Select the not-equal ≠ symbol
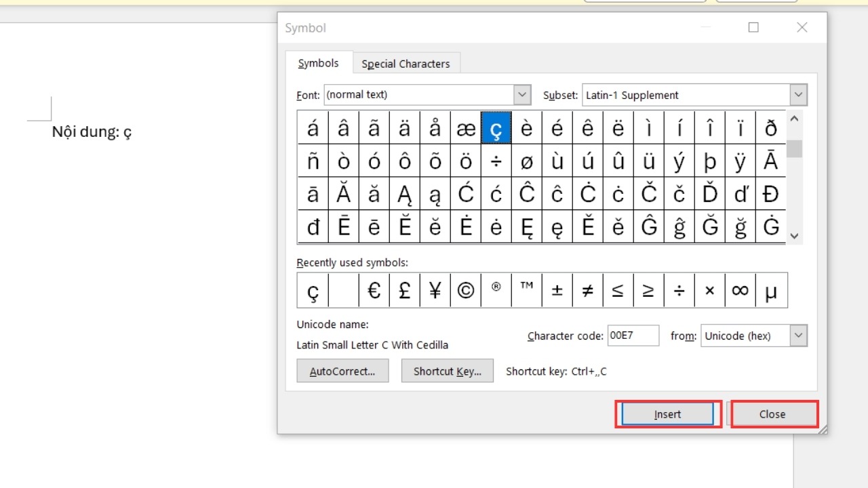This screenshot has height=488, width=868. coord(587,290)
